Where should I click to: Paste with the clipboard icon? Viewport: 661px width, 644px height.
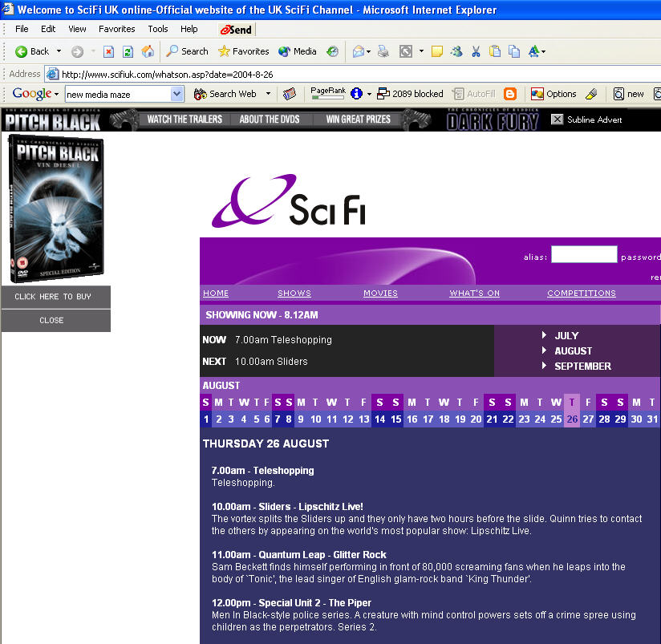494,51
